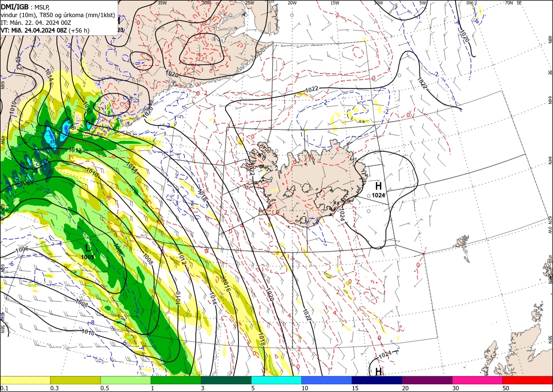
Task: Click the '1005' low pressure value
Action: pos(88,257)
